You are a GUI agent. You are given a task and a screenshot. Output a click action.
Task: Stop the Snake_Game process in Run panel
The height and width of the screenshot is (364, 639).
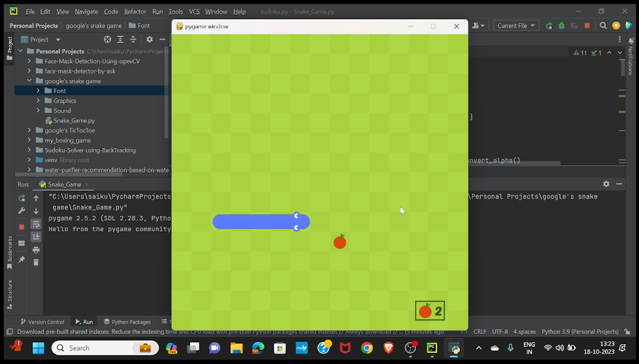22,227
